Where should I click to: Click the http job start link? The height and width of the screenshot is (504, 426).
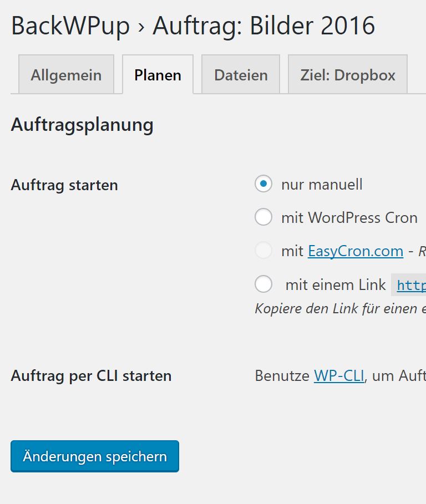pos(411,286)
